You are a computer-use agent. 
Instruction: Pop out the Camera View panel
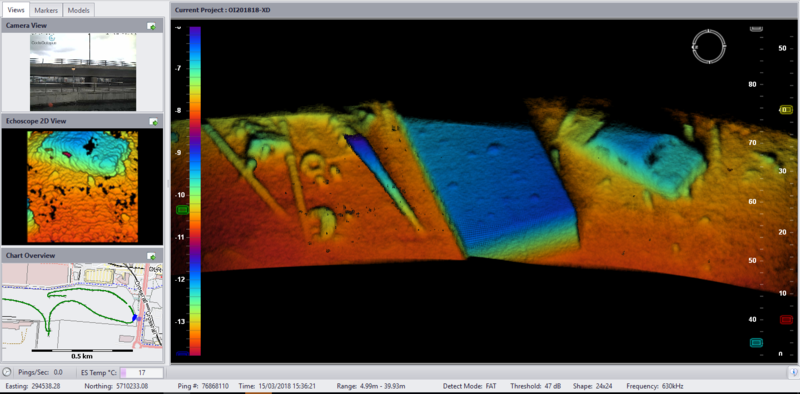(152, 26)
